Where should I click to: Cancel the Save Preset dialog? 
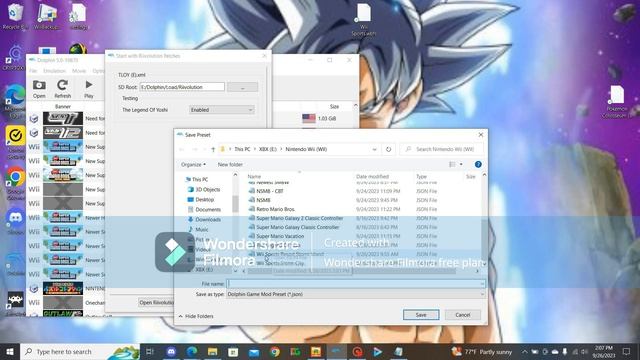tap(462, 315)
